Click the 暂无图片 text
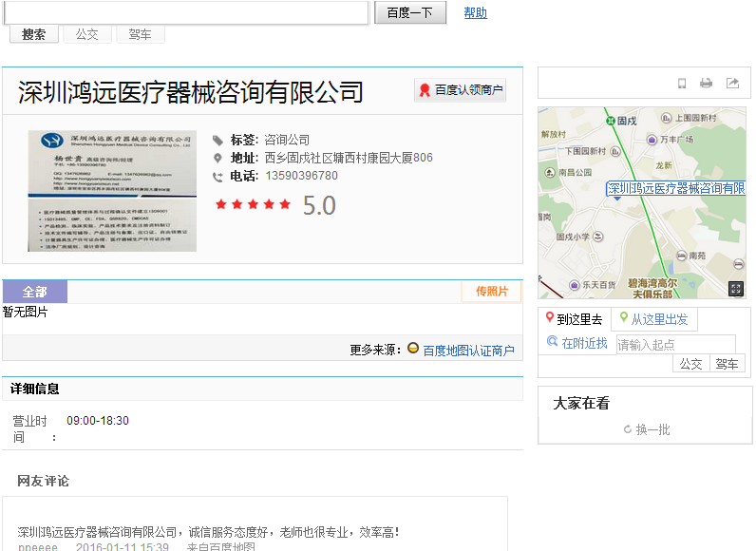Image resolution: width=756 pixels, height=551 pixels. click(25, 312)
